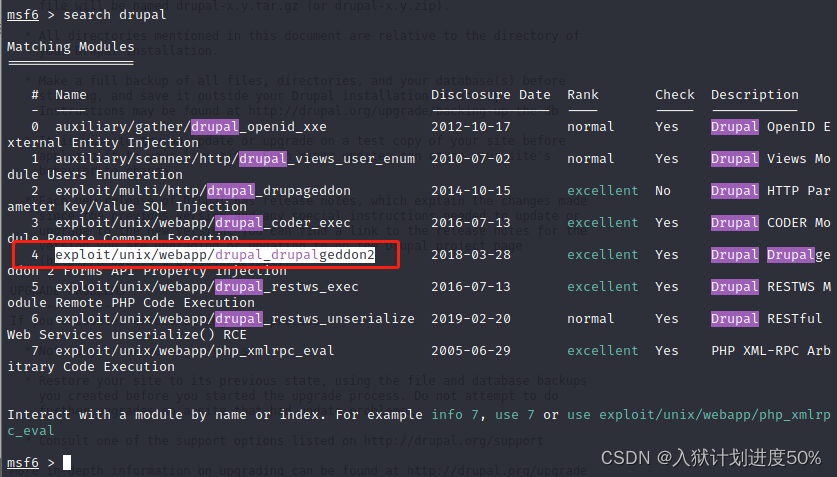The image size is (837, 477).
Task: Click the 'info 7' example command
Action: (x=455, y=415)
